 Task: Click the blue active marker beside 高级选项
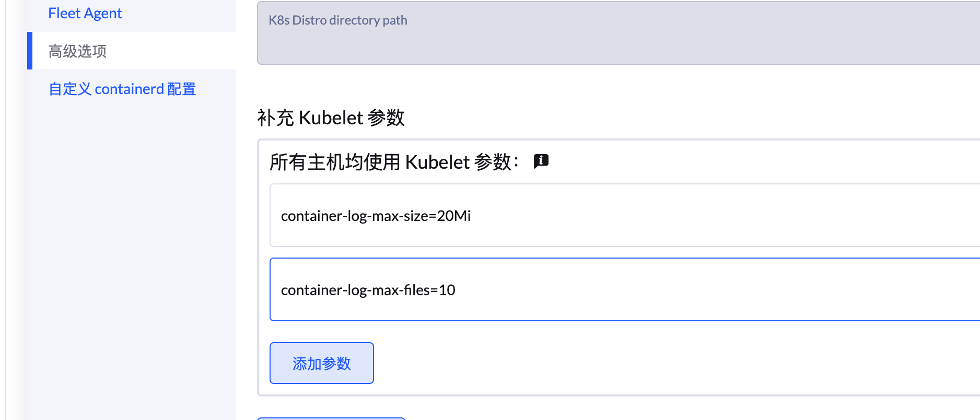[x=30, y=51]
